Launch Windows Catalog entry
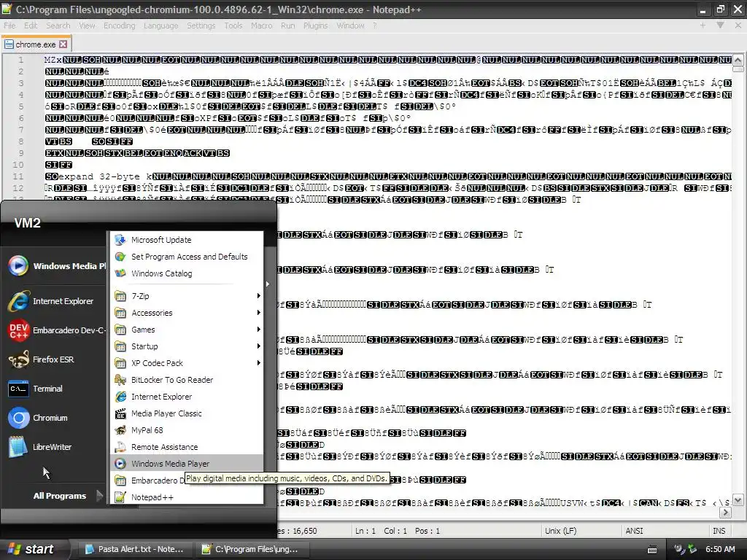Viewport: 747px width, 560px height. [186, 273]
